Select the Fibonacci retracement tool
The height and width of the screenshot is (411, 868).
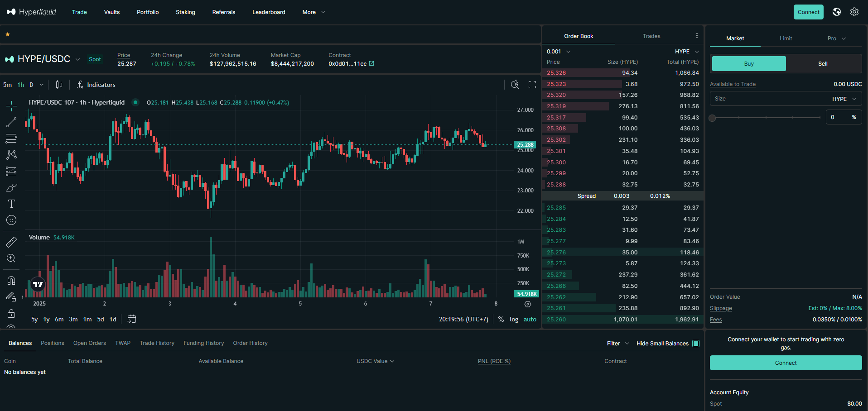[x=11, y=139]
